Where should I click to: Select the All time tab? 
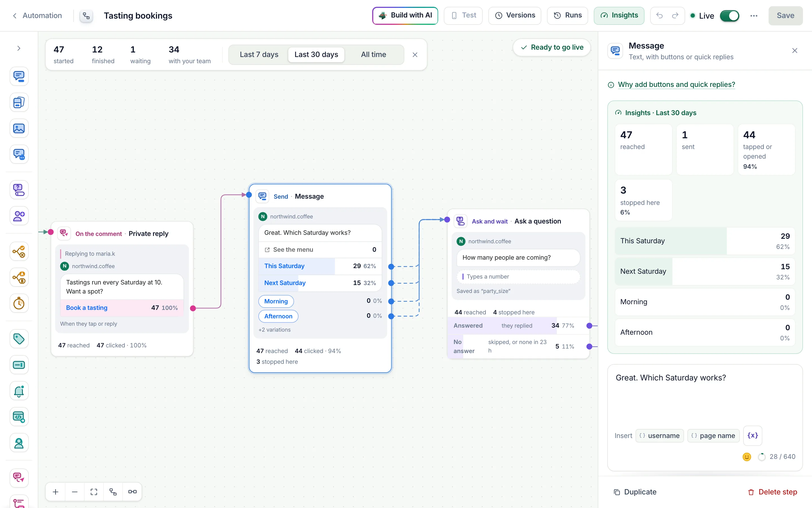coord(374,54)
